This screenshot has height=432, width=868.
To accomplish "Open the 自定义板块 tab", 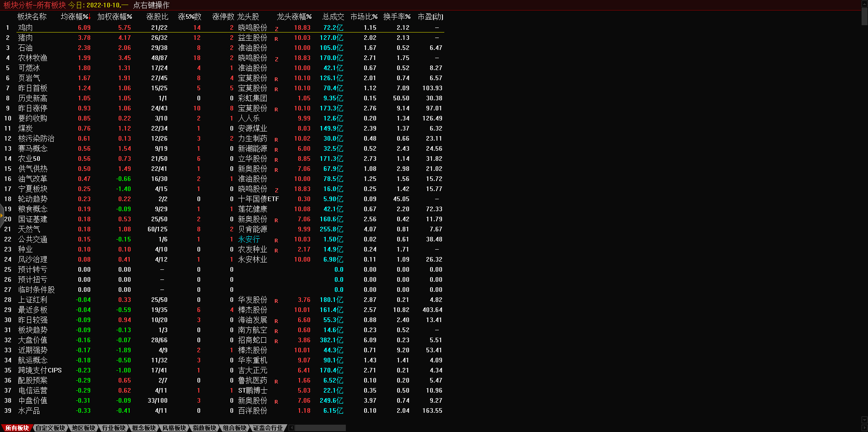I will [x=50, y=428].
